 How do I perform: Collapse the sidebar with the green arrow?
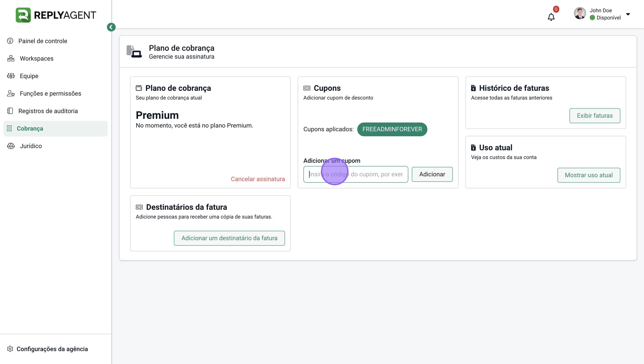[111, 27]
